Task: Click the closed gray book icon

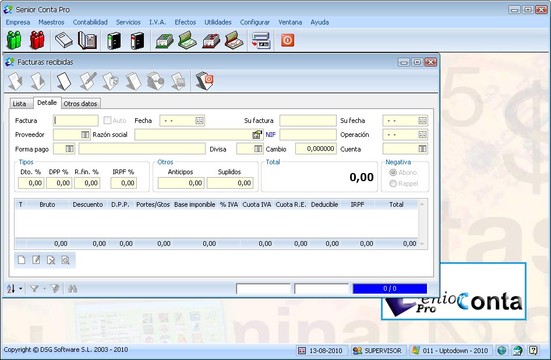Action: (64, 40)
